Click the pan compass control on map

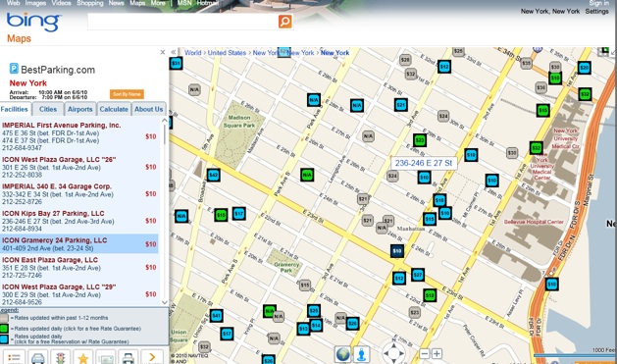tap(393, 352)
